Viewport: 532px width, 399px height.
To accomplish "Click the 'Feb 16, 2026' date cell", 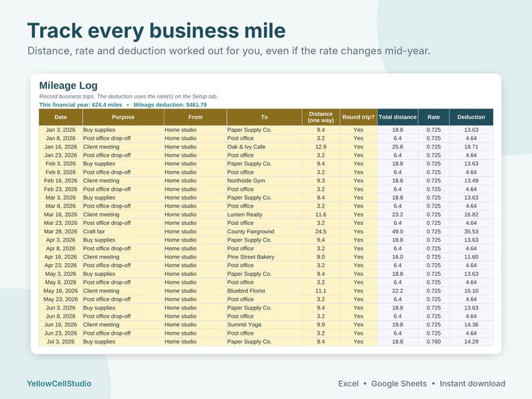I will click(x=61, y=181).
